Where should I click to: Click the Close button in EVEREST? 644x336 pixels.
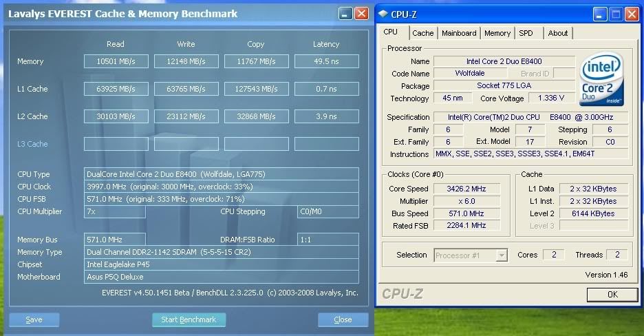click(343, 319)
